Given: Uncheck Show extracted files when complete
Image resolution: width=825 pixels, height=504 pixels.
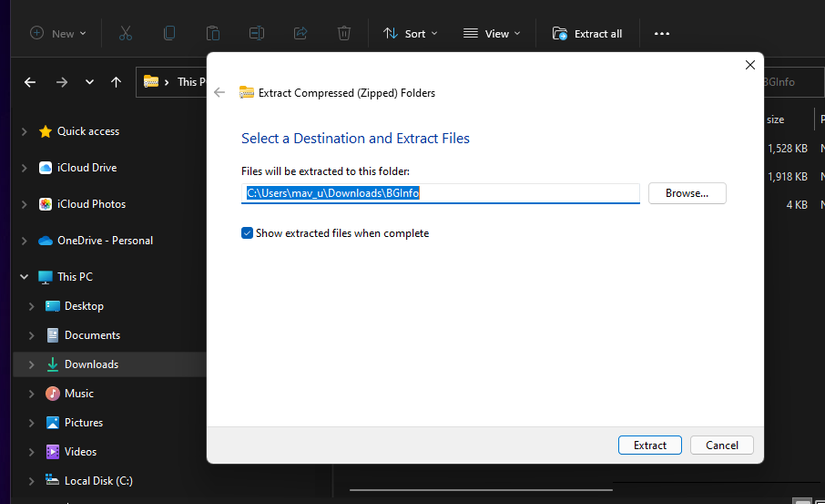Looking at the screenshot, I should click(247, 233).
